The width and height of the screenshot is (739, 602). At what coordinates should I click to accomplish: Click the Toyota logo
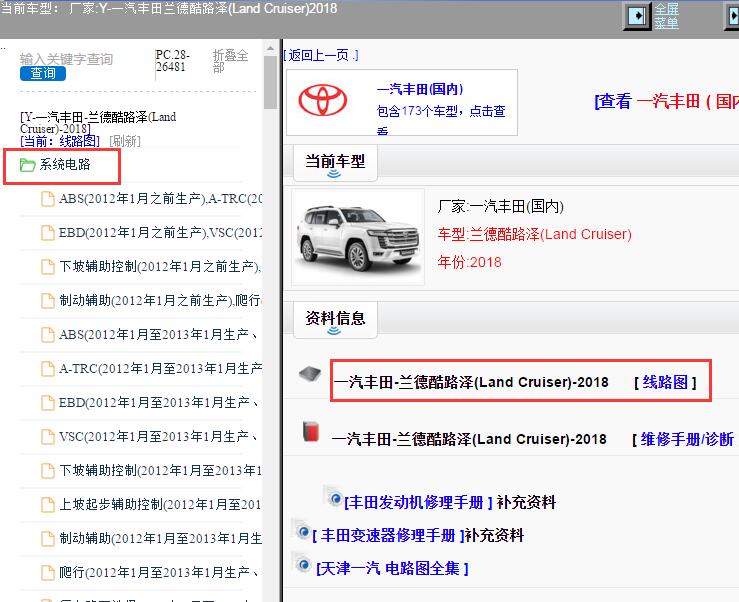coord(323,100)
